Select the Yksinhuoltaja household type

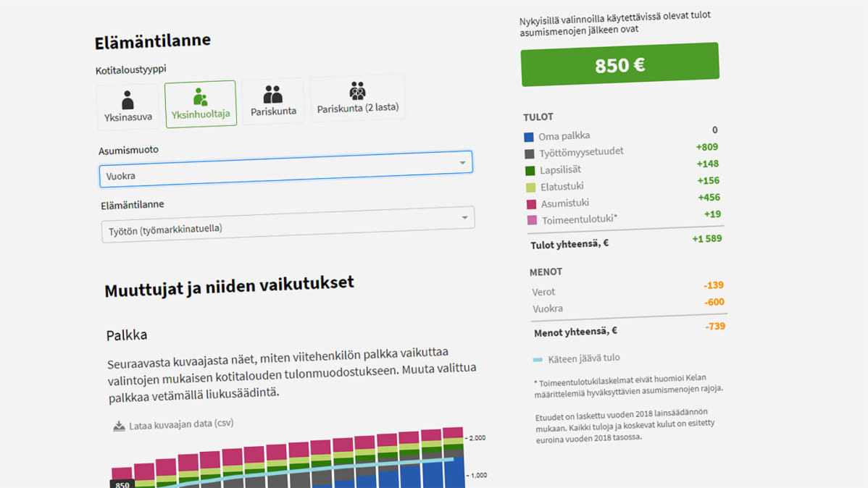(201, 104)
